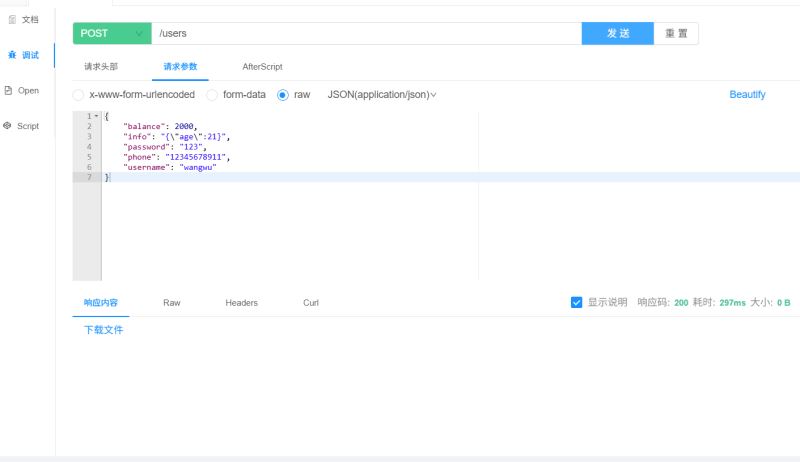This screenshot has height=462, width=800.
Task: Click the blue 发送 send button
Action: pos(617,33)
